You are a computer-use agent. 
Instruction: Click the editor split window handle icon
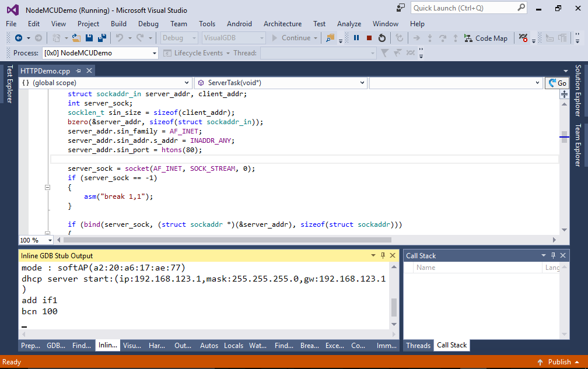(x=565, y=94)
